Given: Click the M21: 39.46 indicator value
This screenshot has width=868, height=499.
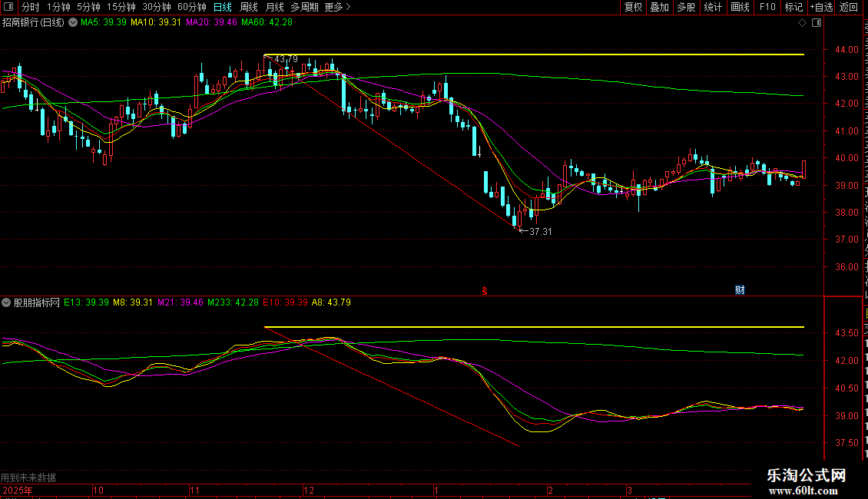Looking at the screenshot, I should point(181,302).
